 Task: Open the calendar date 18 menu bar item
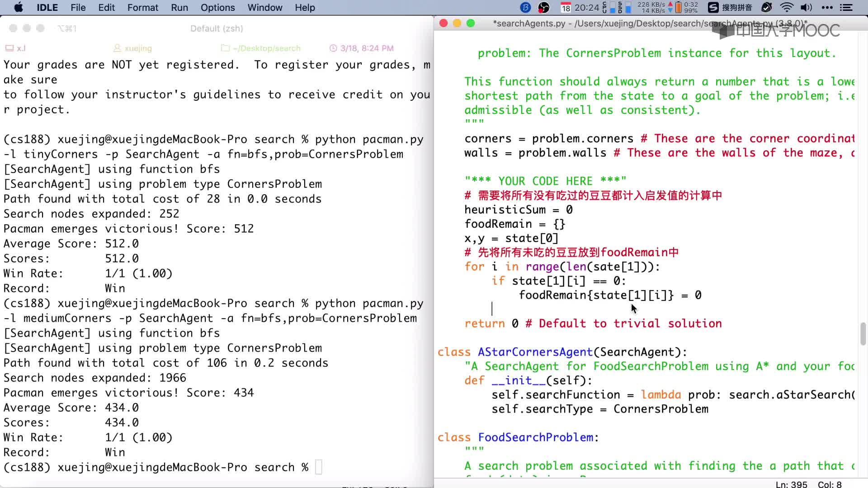pyautogui.click(x=566, y=8)
